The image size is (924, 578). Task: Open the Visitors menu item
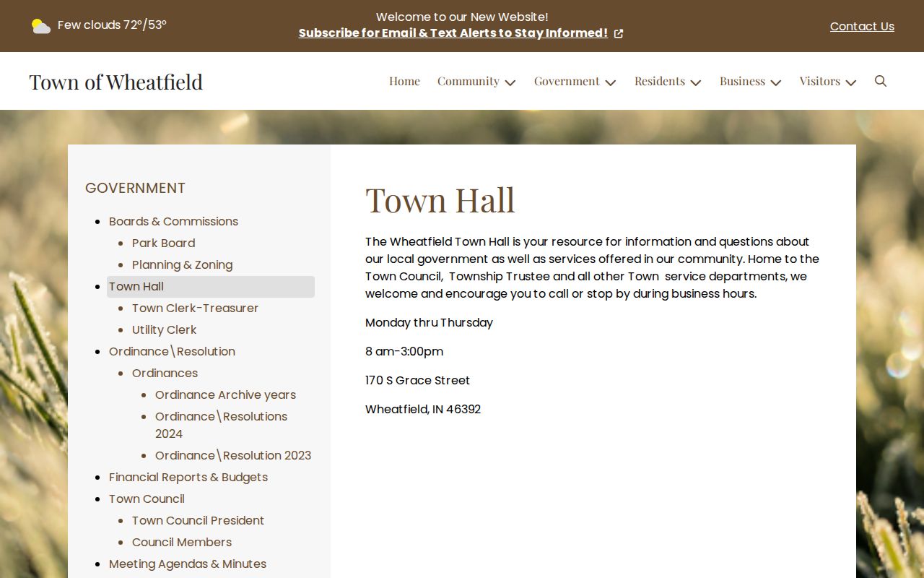coord(820,81)
